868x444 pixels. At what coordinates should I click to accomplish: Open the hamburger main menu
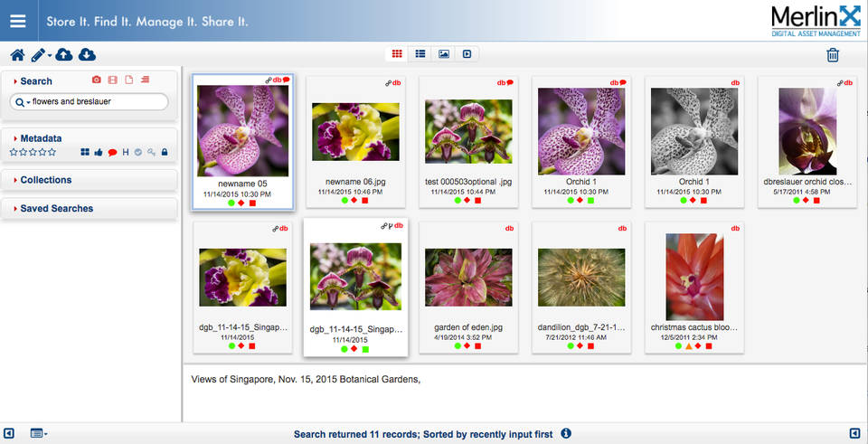18,21
